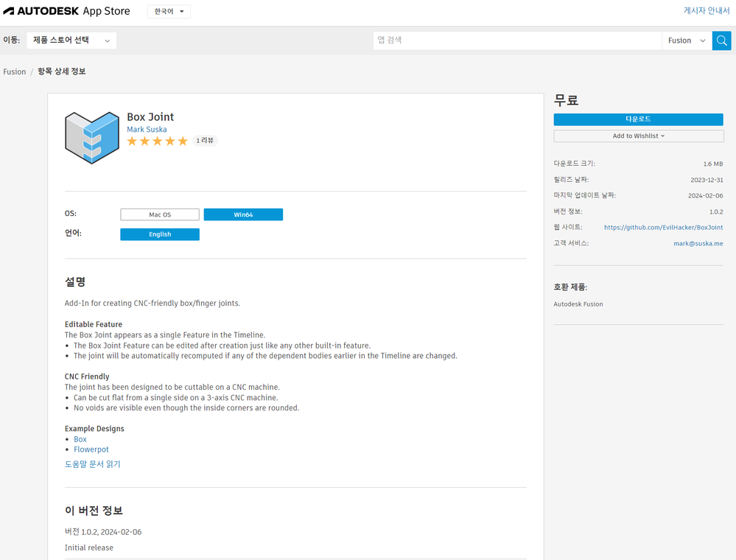Click the 1.6 MB download size value
Image resolution: width=736 pixels, height=560 pixels.
pyautogui.click(x=713, y=164)
